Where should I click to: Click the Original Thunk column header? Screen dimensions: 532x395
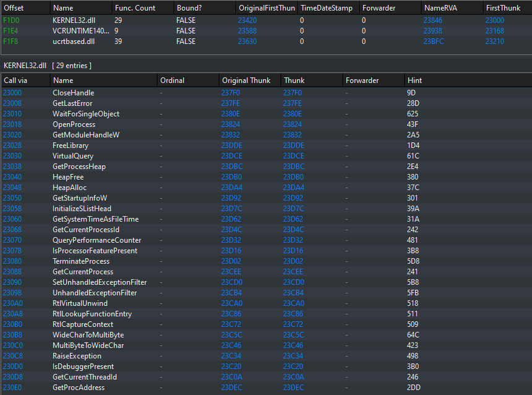[x=246, y=80]
